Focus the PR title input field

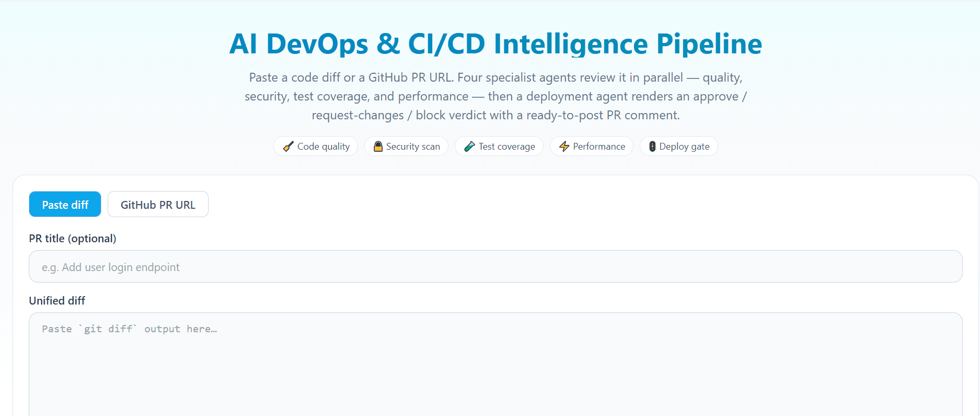click(495, 266)
